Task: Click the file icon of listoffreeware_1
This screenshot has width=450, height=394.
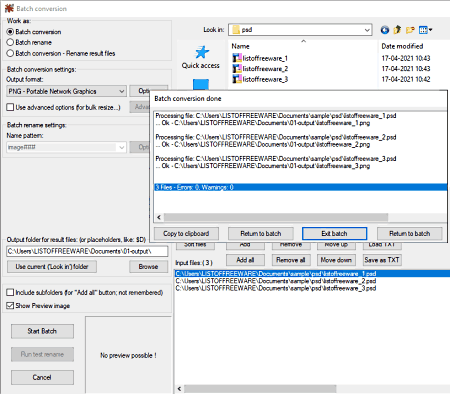Action: point(237,58)
